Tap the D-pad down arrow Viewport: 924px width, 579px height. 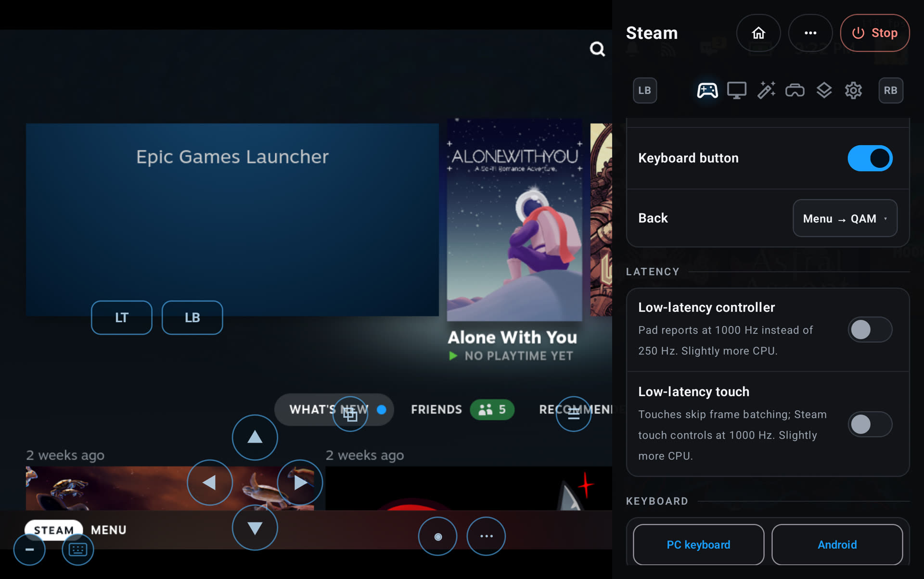[255, 528]
